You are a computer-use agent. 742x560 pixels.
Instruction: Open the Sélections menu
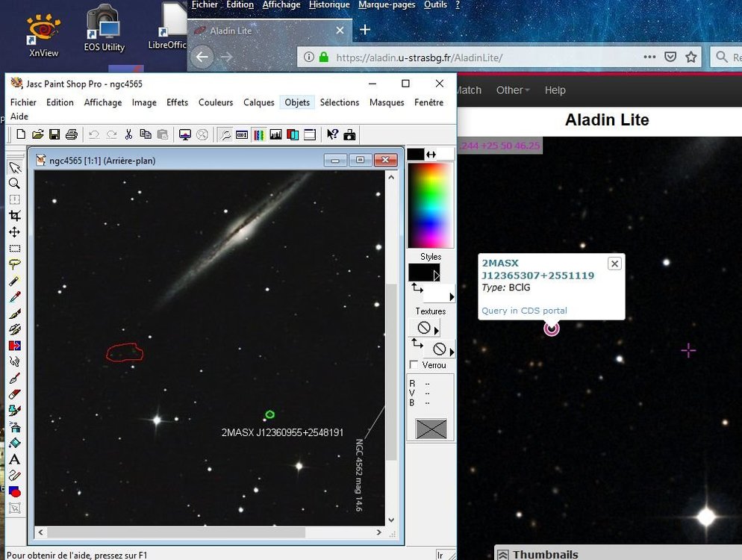click(x=340, y=102)
